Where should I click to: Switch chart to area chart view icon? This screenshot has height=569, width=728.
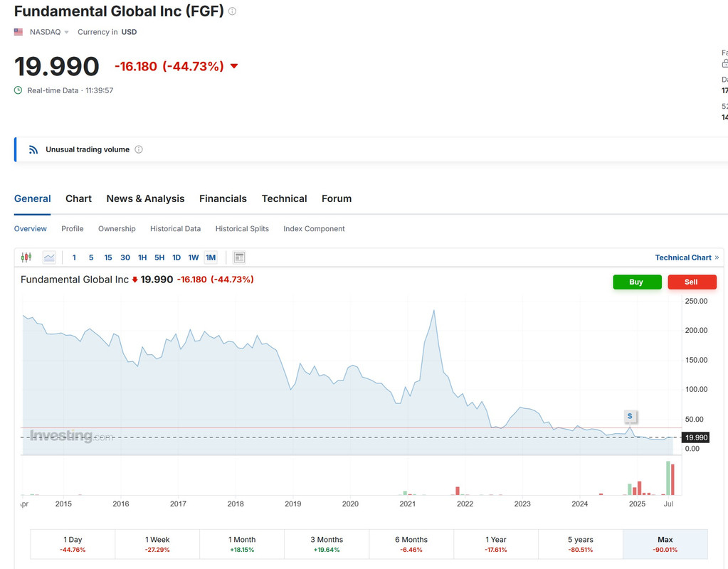coord(49,257)
